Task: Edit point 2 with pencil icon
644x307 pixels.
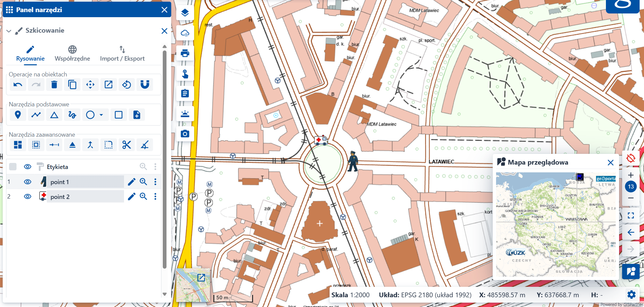Action: tap(132, 197)
